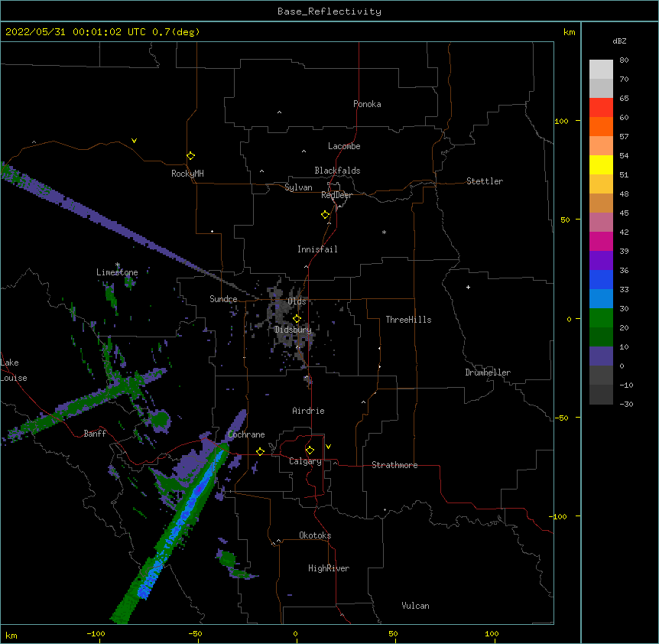Image resolution: width=659 pixels, height=644 pixels.
Task: Pick the purple 39 dBZ legend swatch
Action: (601, 260)
